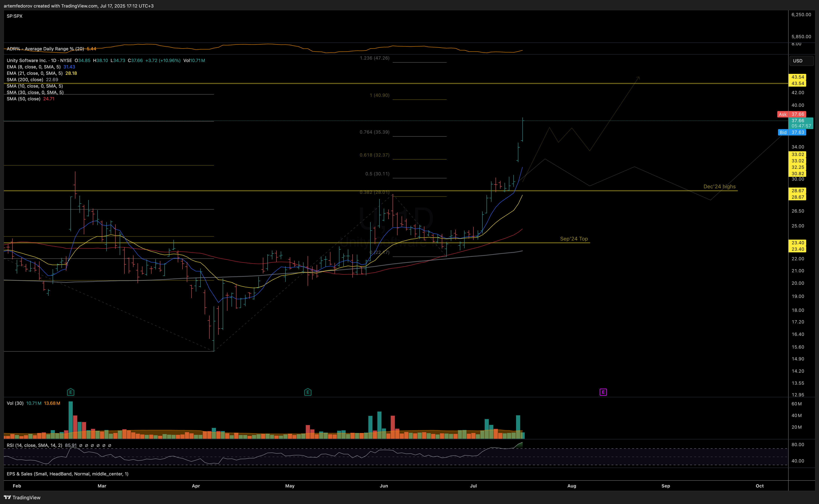Image resolution: width=819 pixels, height=504 pixels.
Task: Click the yellow 32.25 price label
Action: [798, 167]
